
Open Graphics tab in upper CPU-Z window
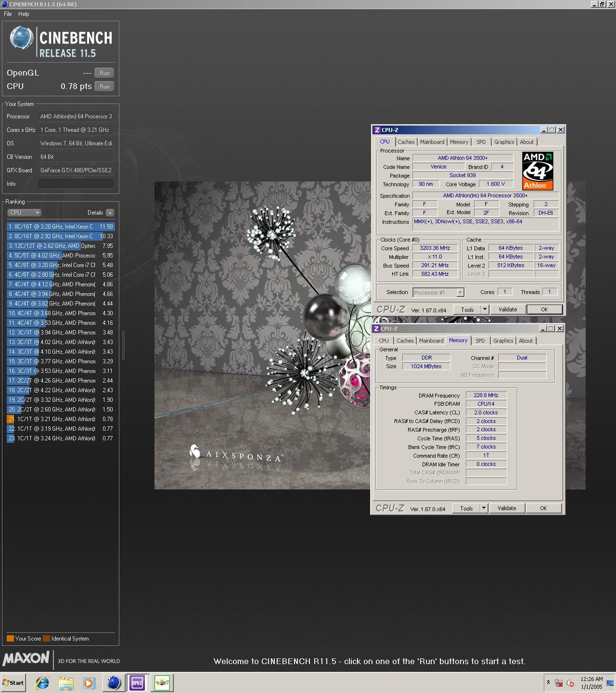click(x=504, y=142)
